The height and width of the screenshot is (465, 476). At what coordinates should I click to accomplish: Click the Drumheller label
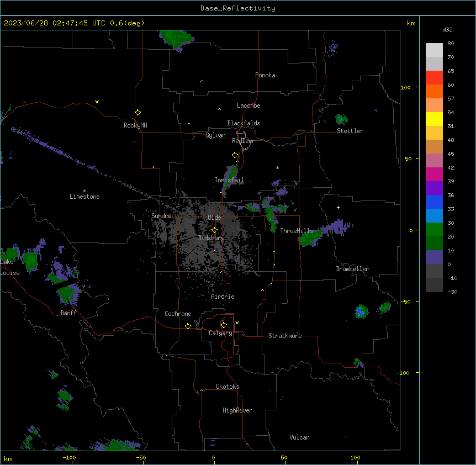point(352,269)
